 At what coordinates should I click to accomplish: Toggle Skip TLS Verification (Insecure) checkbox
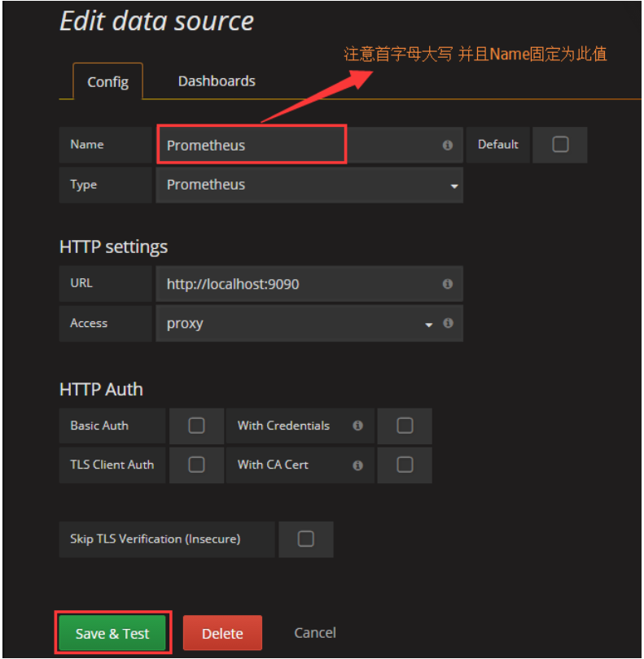coord(306,539)
